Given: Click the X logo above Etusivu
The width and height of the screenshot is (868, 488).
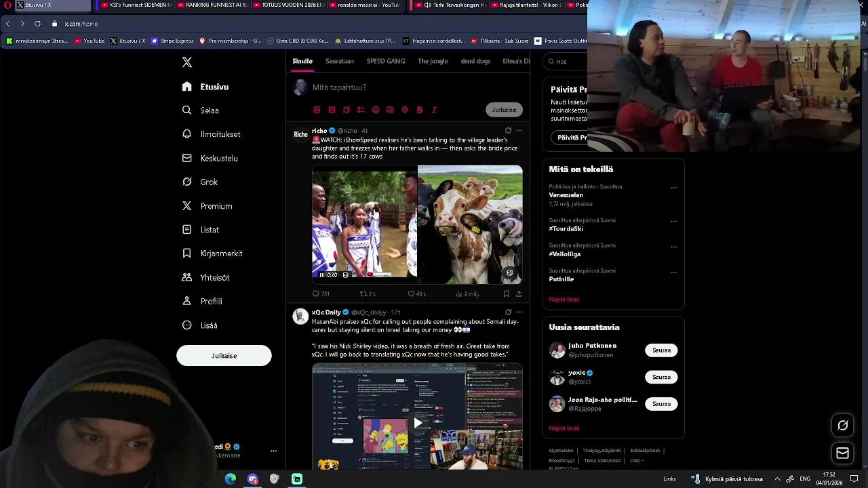Looking at the screenshot, I should click(187, 62).
